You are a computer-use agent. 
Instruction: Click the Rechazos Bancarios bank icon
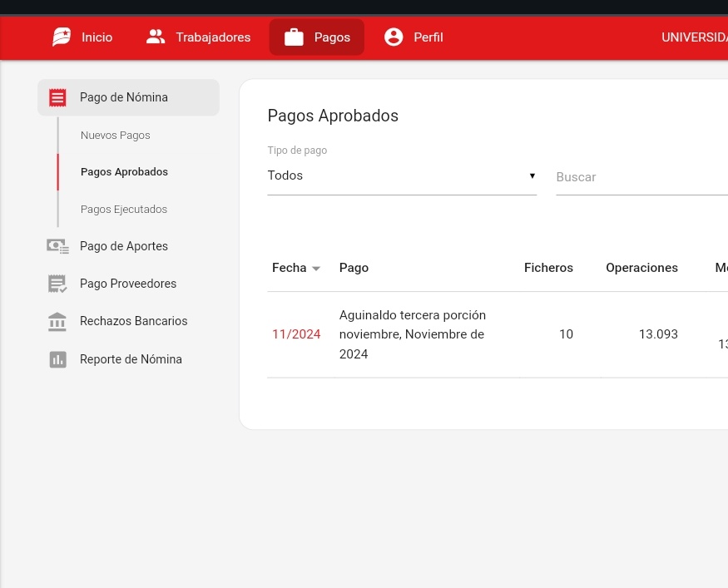(57, 321)
